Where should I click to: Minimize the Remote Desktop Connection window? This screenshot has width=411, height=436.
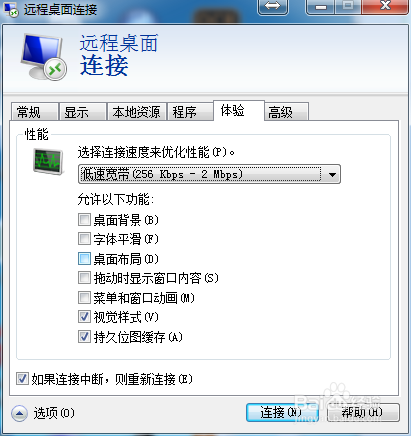coord(321,6)
